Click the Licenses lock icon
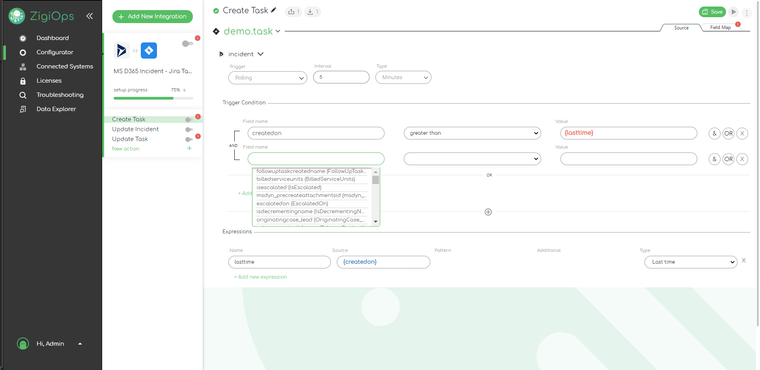Viewport: 760px width, 370px height. click(x=23, y=81)
